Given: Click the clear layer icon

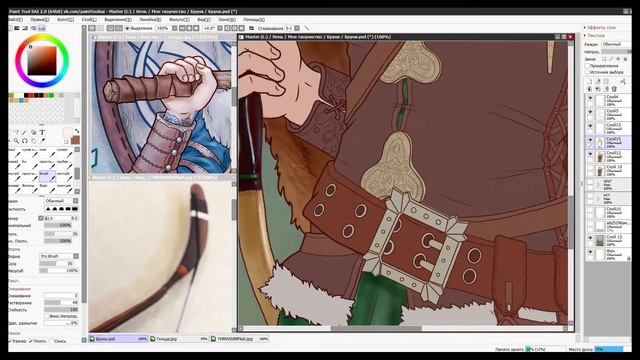Looking at the screenshot, I should pos(606,89).
